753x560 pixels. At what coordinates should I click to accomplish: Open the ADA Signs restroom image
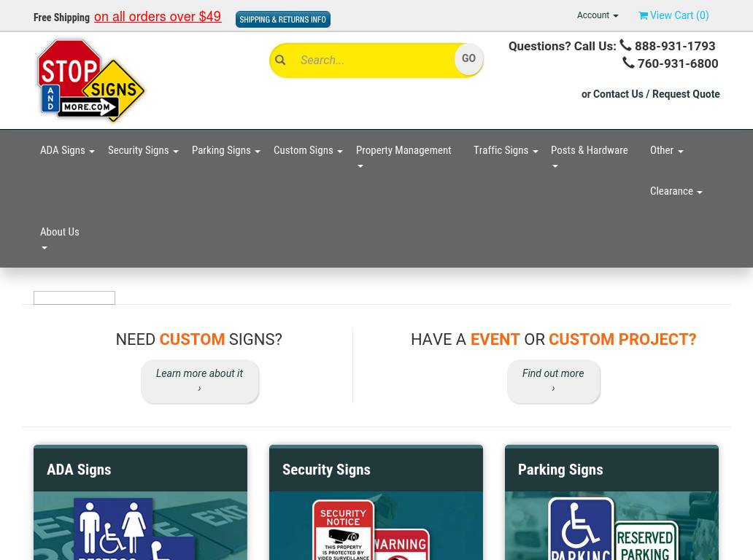click(140, 526)
